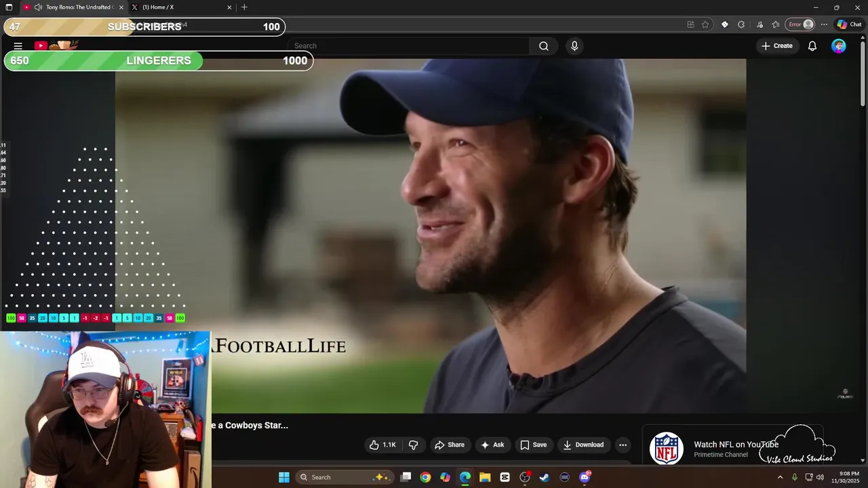The width and height of the screenshot is (868, 488).
Task: Open Task View on taskbar
Action: pos(406,477)
